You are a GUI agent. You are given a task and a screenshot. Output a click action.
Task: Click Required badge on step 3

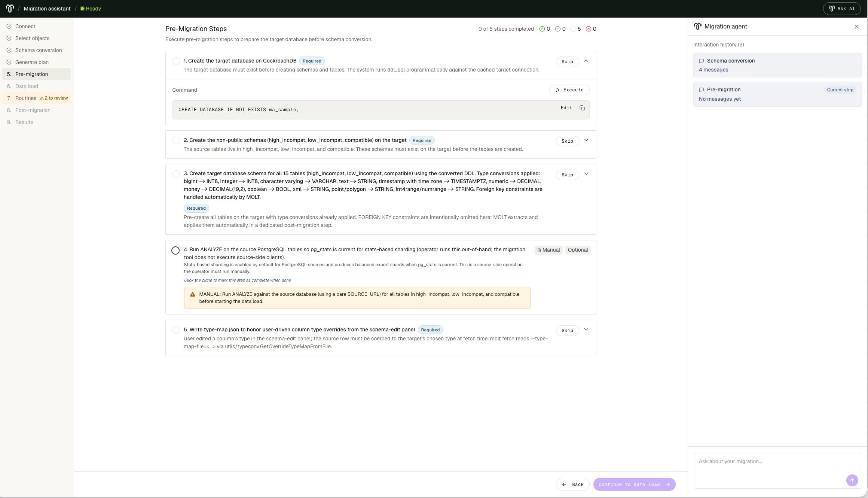click(x=196, y=208)
